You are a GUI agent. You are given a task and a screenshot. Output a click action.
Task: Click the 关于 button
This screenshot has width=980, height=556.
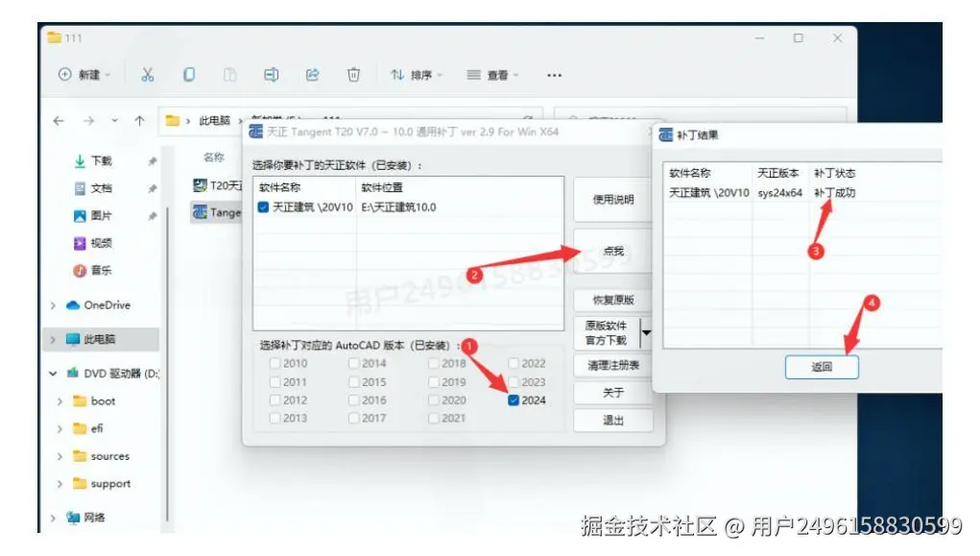pyautogui.click(x=612, y=393)
